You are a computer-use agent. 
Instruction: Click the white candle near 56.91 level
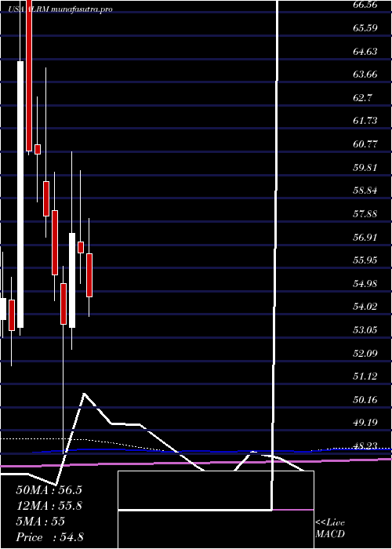pos(72,280)
